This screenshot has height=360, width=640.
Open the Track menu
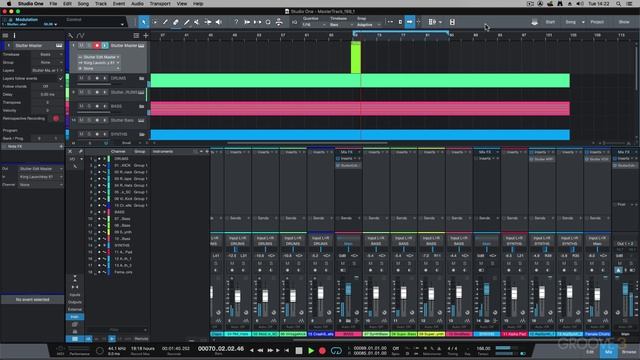(x=101, y=4)
